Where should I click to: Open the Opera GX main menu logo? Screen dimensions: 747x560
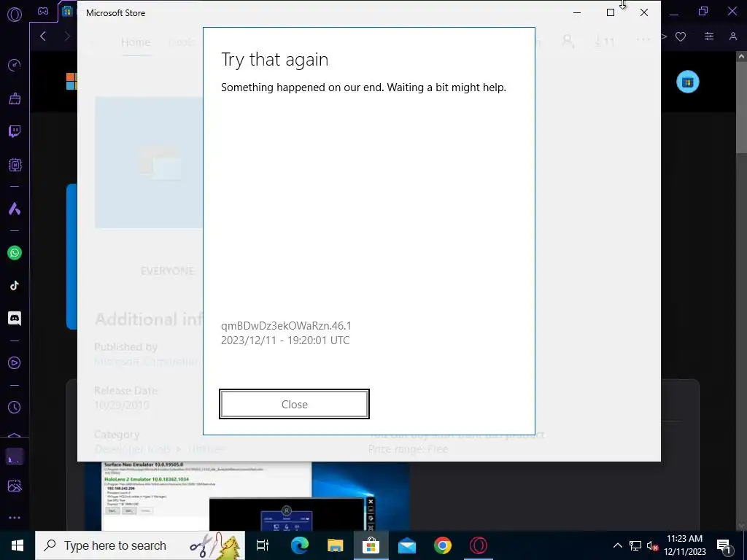[15, 15]
